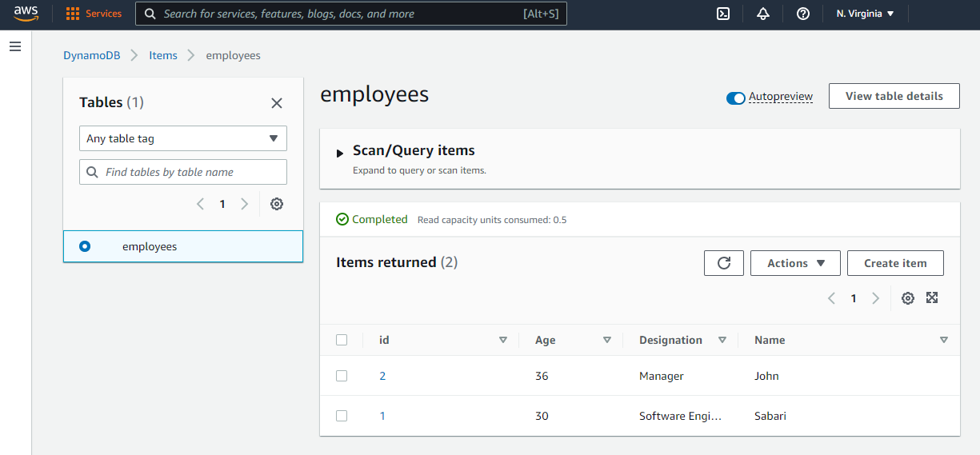The width and height of the screenshot is (980, 455).
Task: Go to previous page in Tables panel
Action: pos(200,204)
